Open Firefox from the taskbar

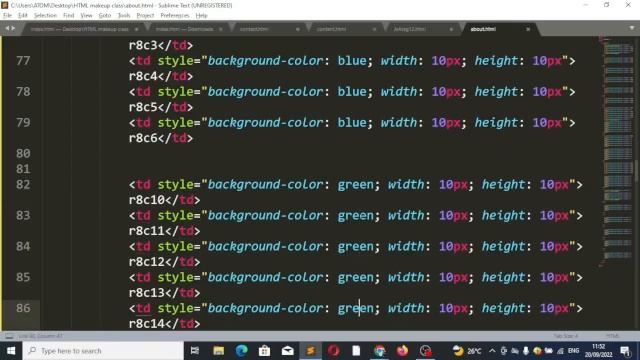pyautogui.click(x=402, y=351)
